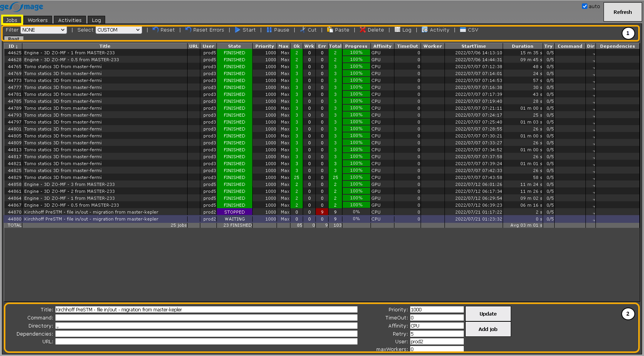Viewport: 644px width, 356px height.
Task: Expand the Select CUSTOM dropdown
Action: tap(119, 30)
